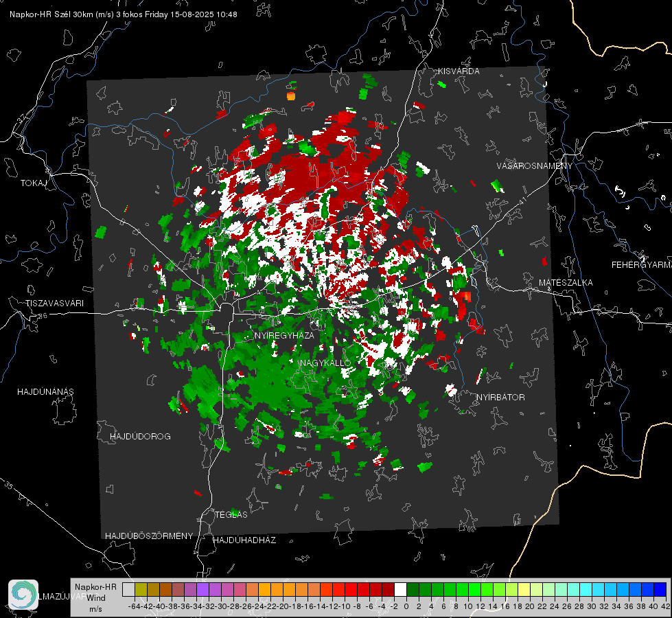Click the NYÍRBÁTOR label
Image resolution: width=672 pixels, height=618 pixels.
tap(500, 398)
